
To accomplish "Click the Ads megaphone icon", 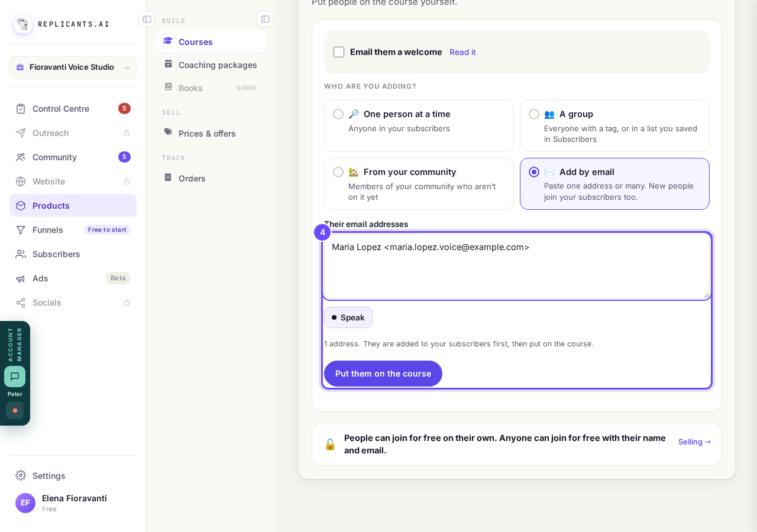I will [x=21, y=278].
